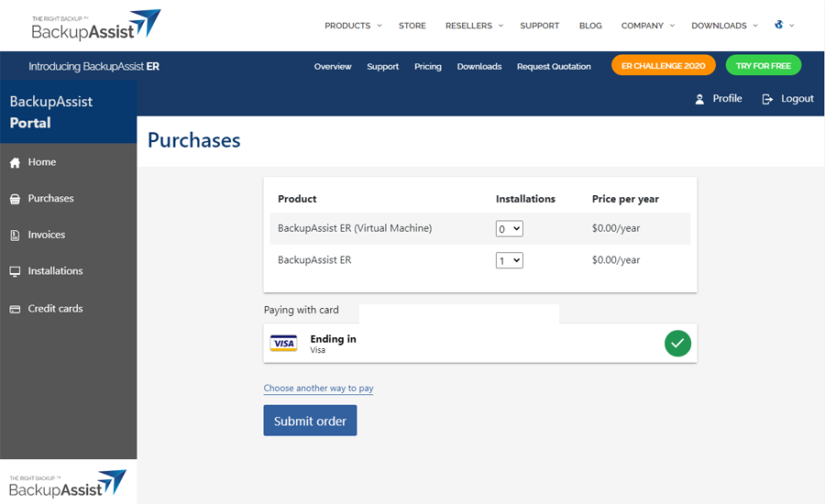This screenshot has width=825, height=504.
Task: Go to Support in ER bar
Action: pyautogui.click(x=382, y=66)
